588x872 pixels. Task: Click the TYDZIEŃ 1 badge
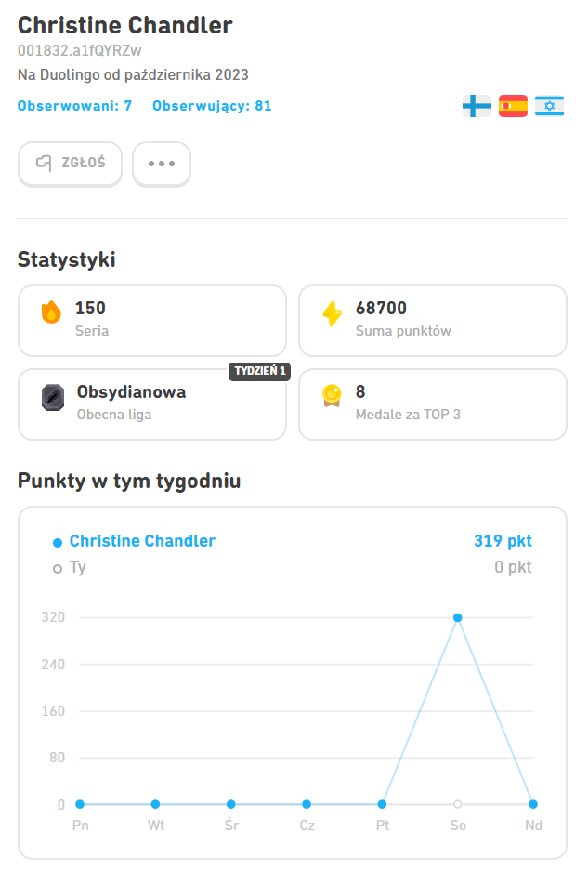tap(259, 371)
